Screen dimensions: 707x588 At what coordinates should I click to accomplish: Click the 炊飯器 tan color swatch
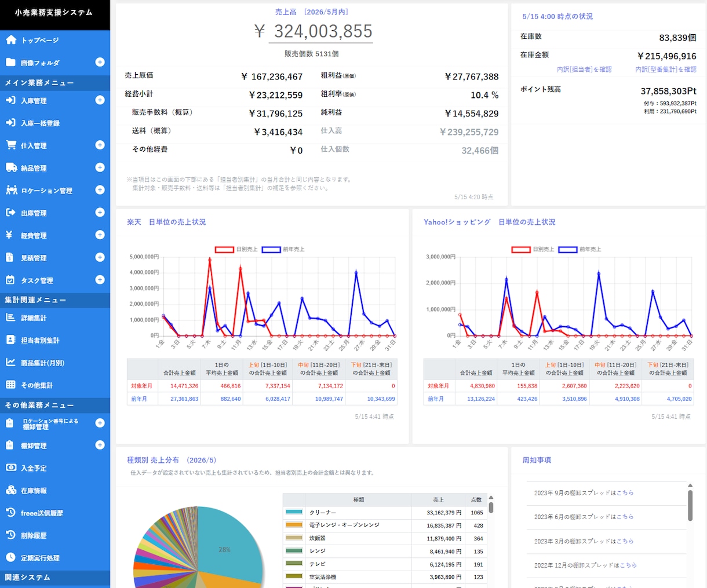point(294,538)
